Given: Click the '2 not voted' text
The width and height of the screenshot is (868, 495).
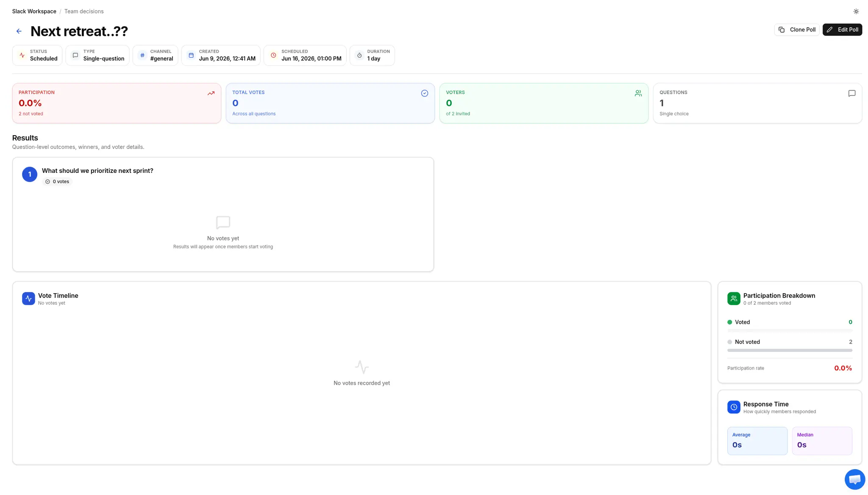Looking at the screenshot, I should pos(31,114).
